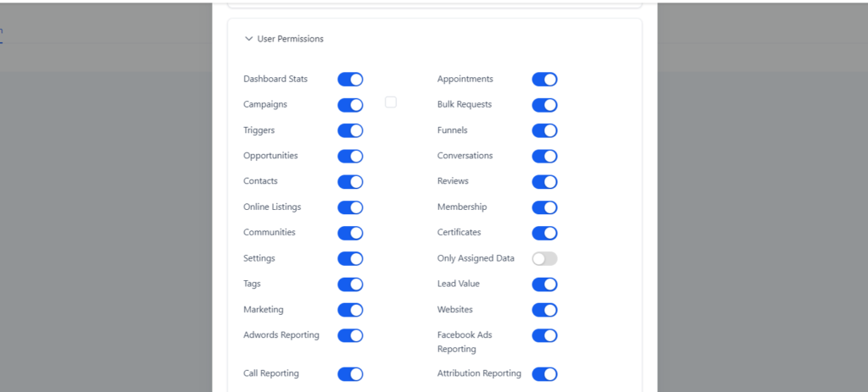
Task: Enable the Only Assigned Data toggle
Action: pos(544,258)
